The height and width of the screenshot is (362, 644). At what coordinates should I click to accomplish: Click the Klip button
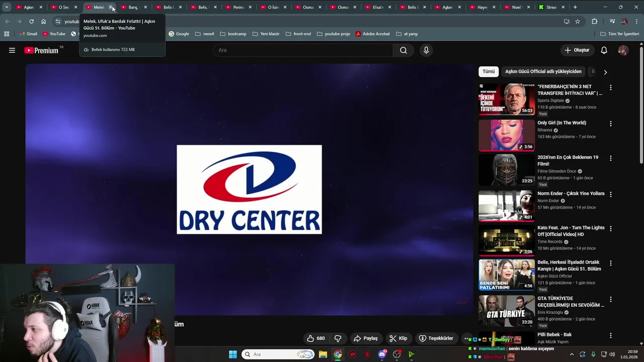pos(398,338)
